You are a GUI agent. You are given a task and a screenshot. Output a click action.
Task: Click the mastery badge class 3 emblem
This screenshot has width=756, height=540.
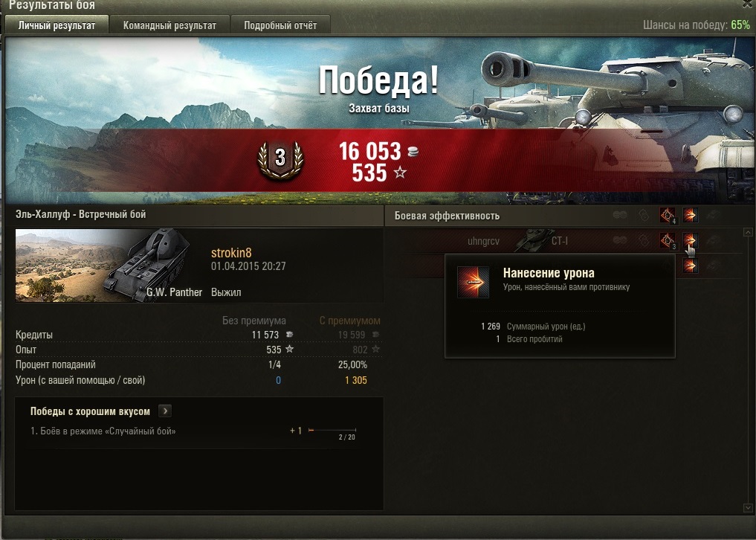[x=280, y=160]
